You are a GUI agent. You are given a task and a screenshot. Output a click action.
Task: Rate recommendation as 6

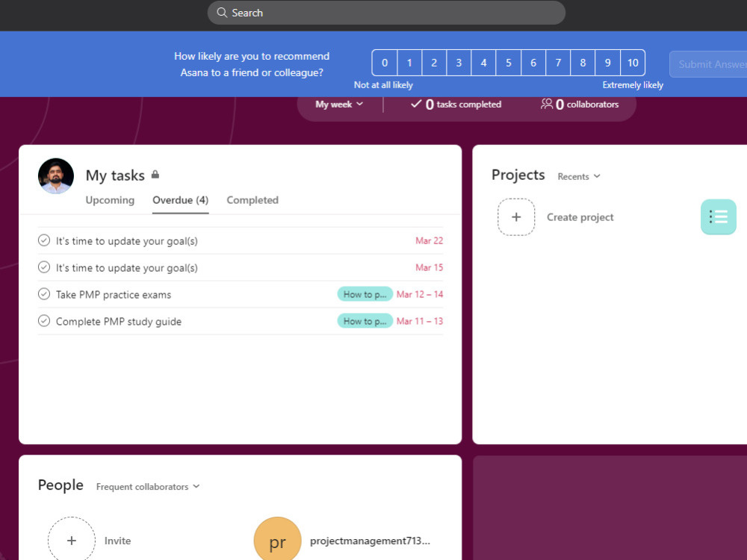533,63
